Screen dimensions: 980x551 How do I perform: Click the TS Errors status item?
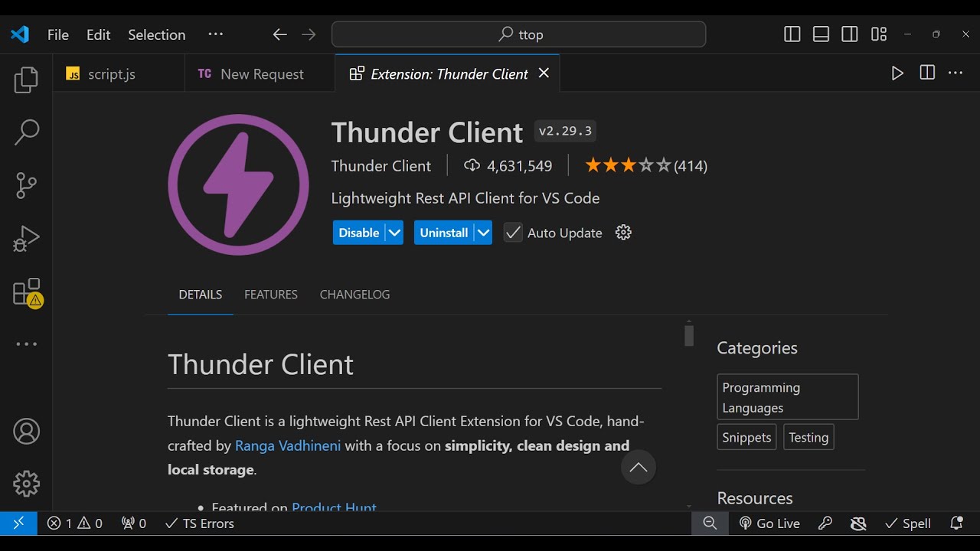click(x=200, y=523)
